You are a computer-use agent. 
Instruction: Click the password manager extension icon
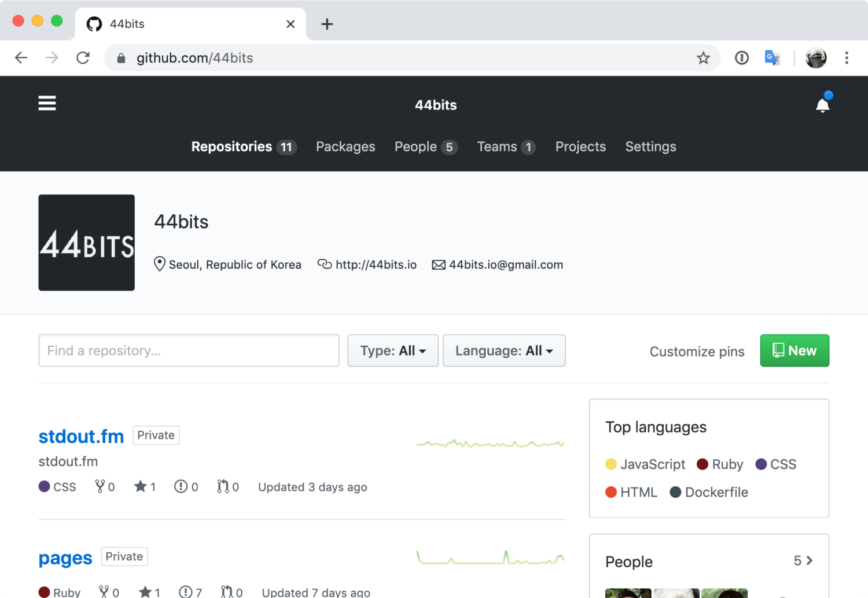[x=741, y=58]
